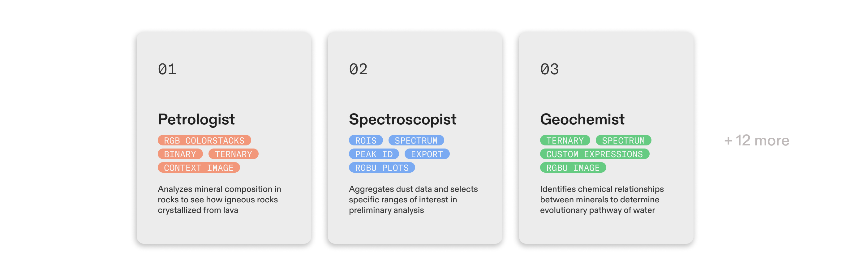
Task: Click the orange TERNARY tag under Petrologist
Action: coord(233,154)
